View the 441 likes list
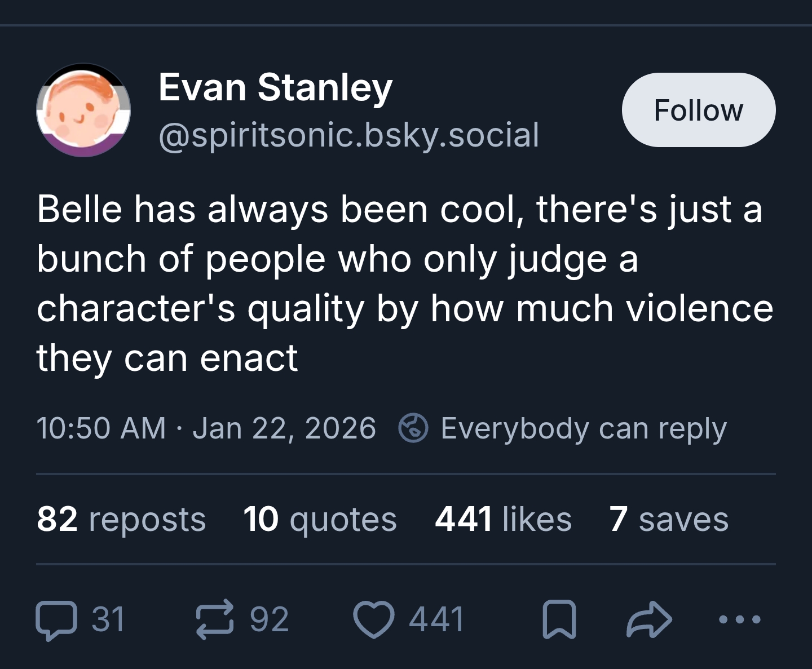The height and width of the screenshot is (669, 812). (x=503, y=519)
